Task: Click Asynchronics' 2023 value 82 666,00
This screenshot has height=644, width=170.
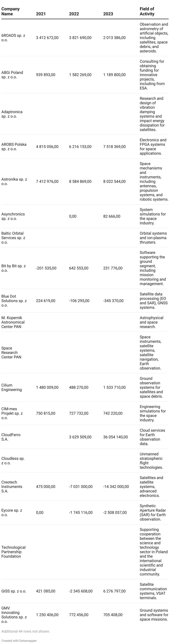Action: point(112,216)
